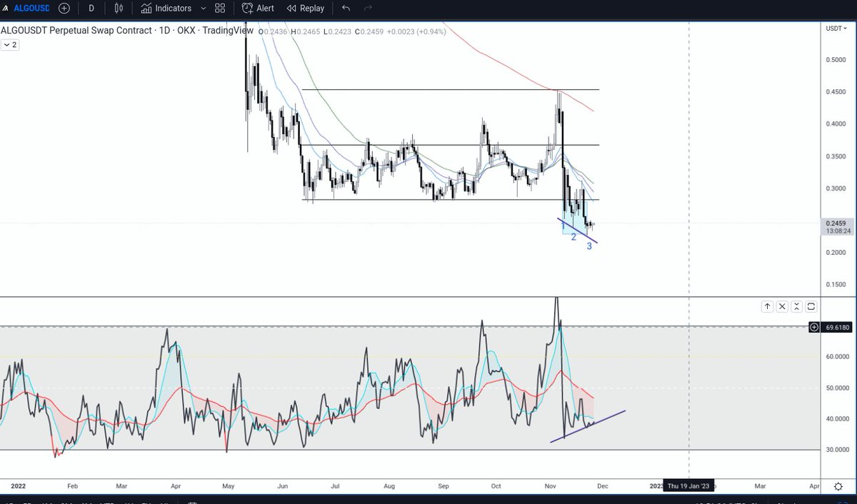Click the 30.0000 indicator axis label
Screen dimensions: 857x504
[836, 450]
